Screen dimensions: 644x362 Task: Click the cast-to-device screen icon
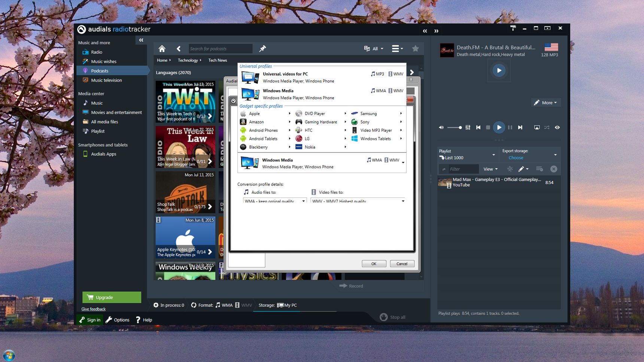coord(537,128)
